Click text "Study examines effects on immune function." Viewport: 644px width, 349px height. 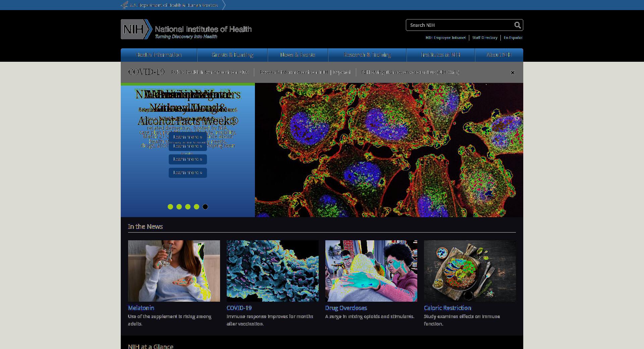462,320
